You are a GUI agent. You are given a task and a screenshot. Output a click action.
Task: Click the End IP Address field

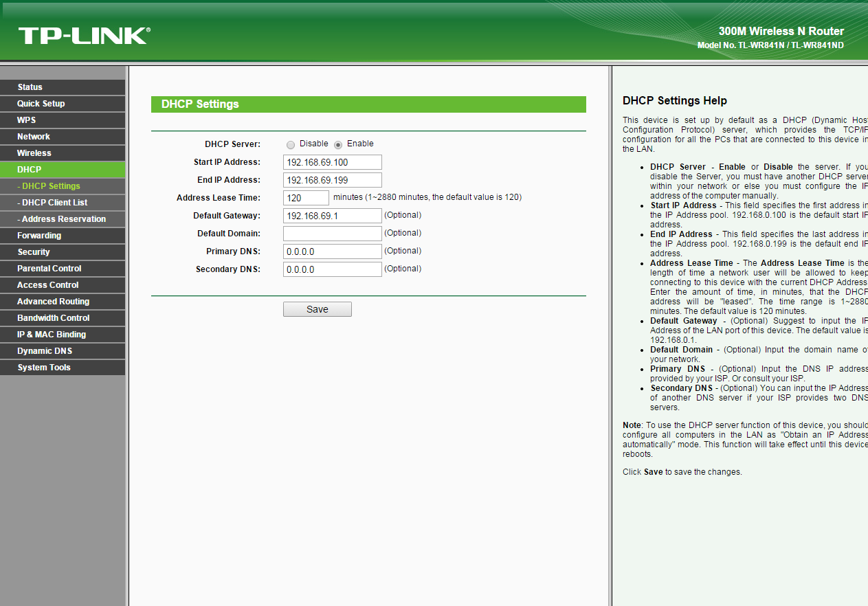point(332,180)
